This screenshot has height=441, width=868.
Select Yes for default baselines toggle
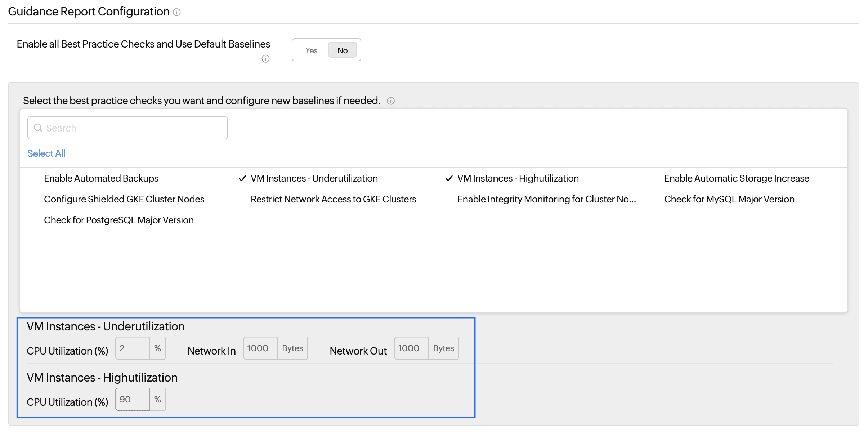tap(311, 50)
